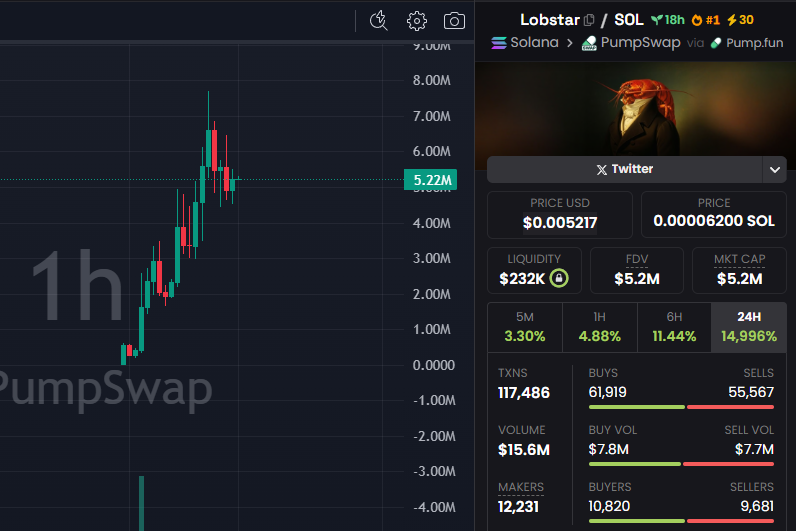Click the lightning boost 30 badge
Viewport: 796px width, 531px height.
(x=740, y=20)
